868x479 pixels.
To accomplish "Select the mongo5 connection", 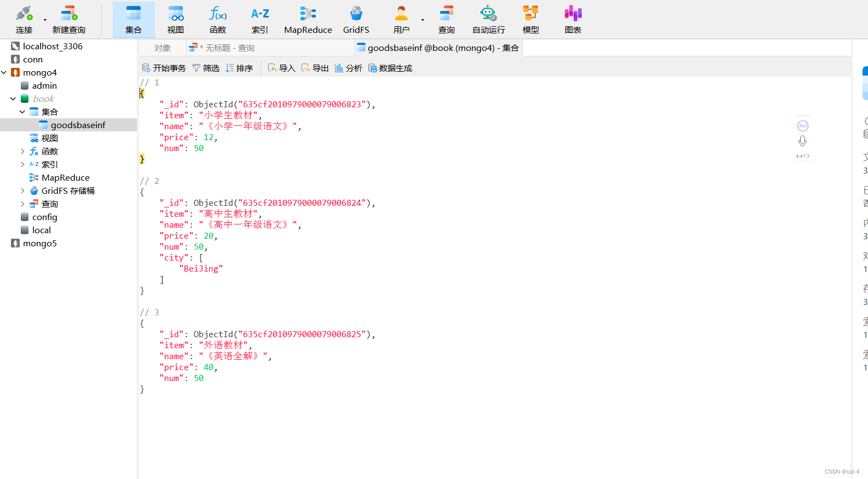I will [x=39, y=243].
